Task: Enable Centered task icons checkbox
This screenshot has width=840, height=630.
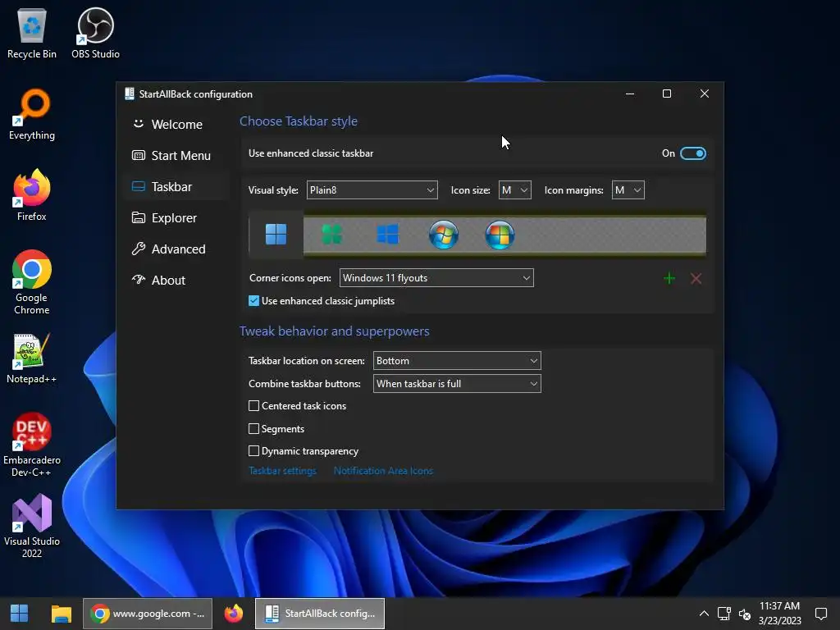Action: click(254, 406)
